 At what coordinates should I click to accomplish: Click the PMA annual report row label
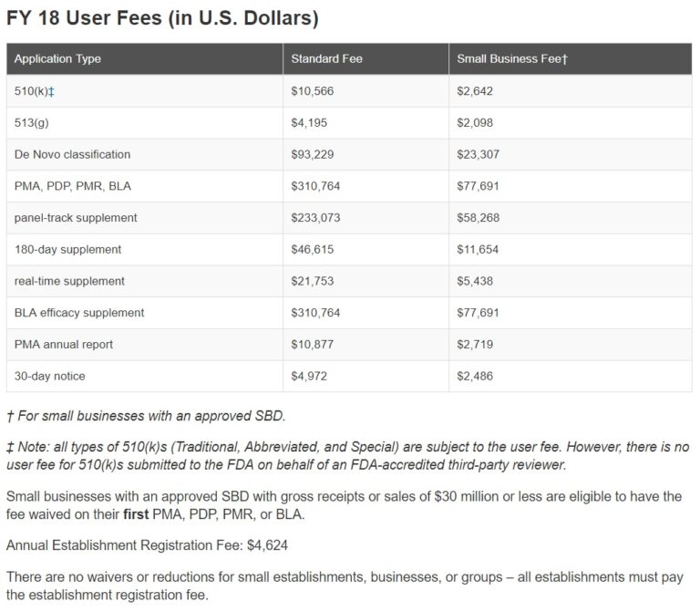[64, 345]
